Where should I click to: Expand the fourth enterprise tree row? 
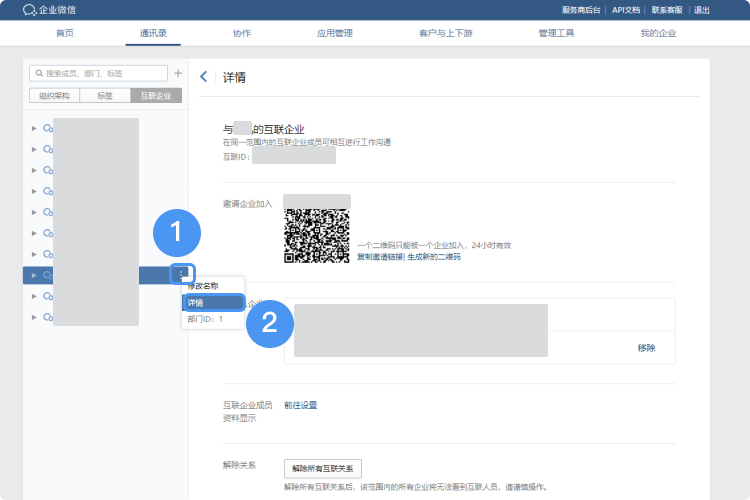pyautogui.click(x=34, y=191)
